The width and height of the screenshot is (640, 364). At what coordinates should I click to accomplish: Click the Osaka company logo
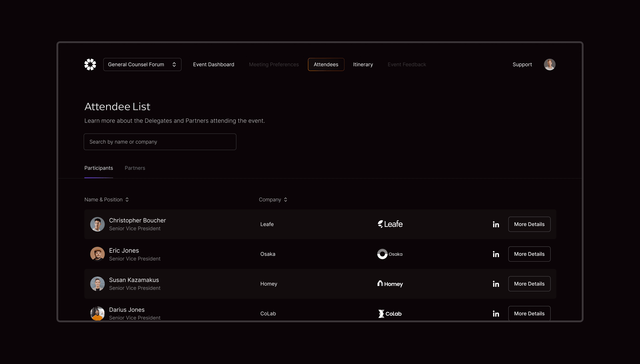pos(390,254)
